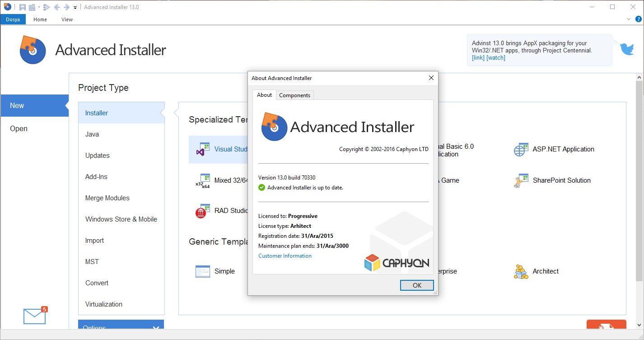Screen dimensions: 644x340
Task: Open the Dosya file menu tab
Action: point(13,19)
